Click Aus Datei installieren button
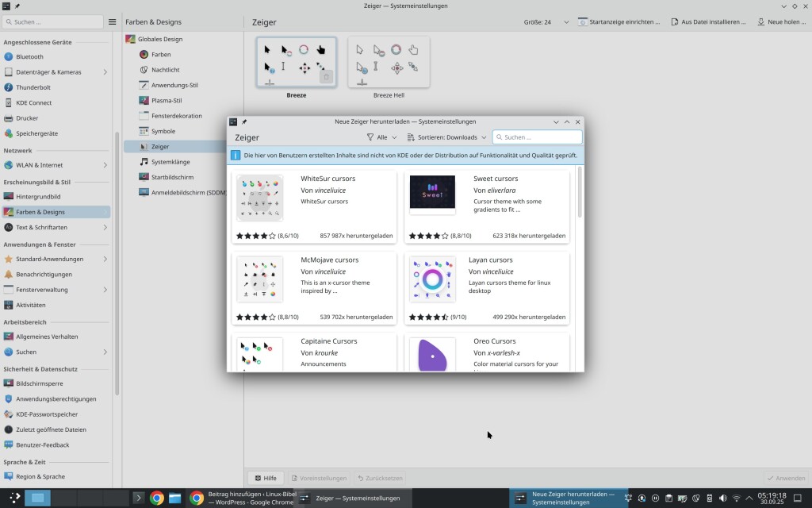812x508 pixels. (709, 21)
